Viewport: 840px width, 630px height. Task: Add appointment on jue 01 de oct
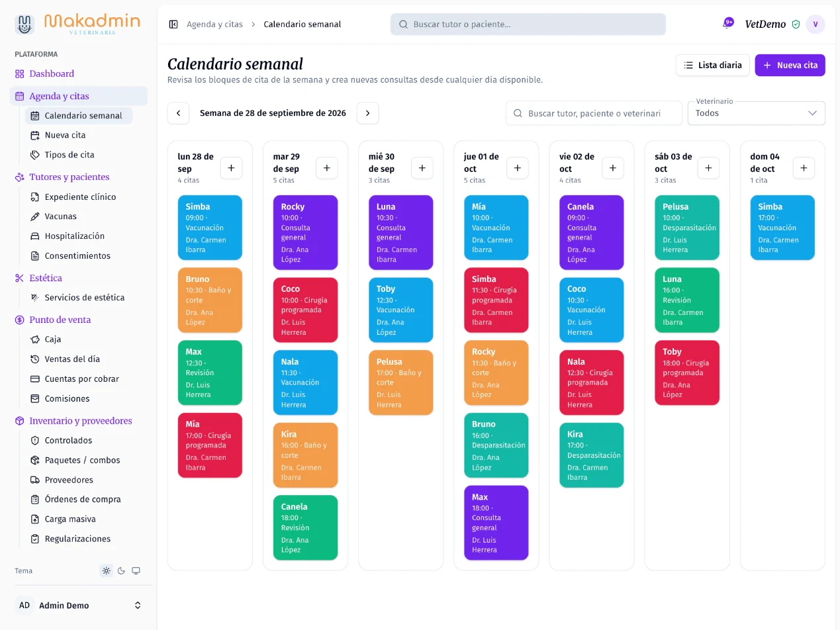pyautogui.click(x=518, y=168)
